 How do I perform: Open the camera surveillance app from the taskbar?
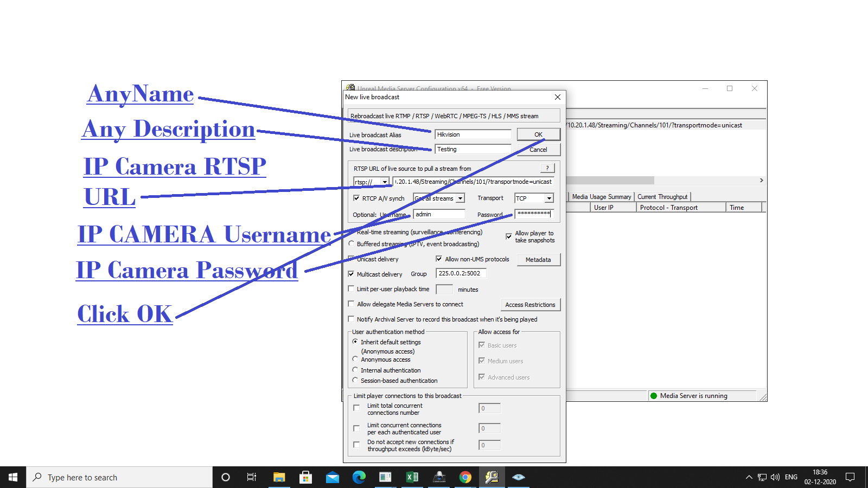pyautogui.click(x=439, y=477)
